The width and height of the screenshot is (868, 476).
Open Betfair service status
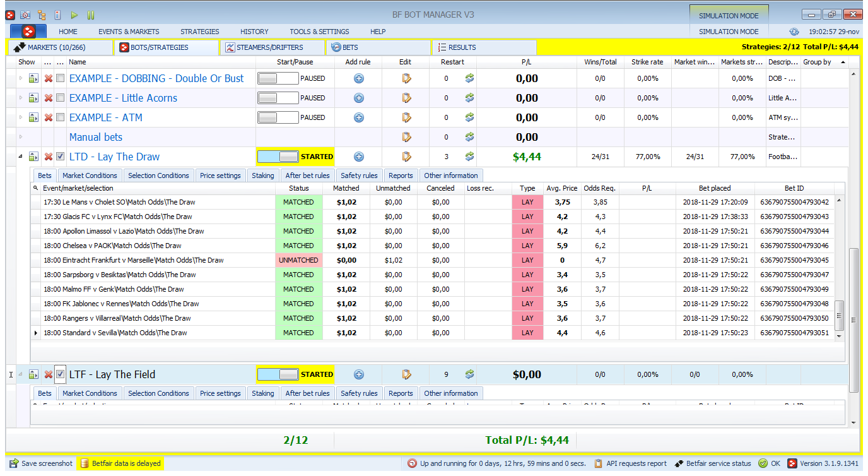click(x=713, y=463)
